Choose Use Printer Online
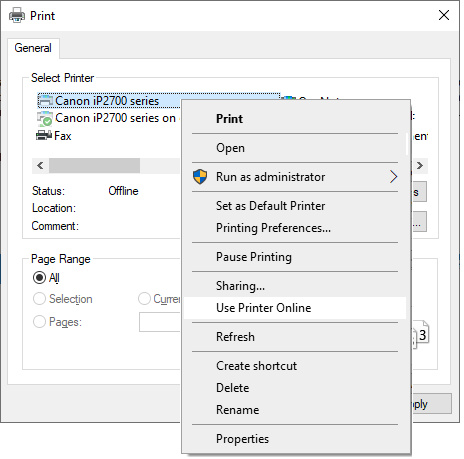The width and height of the screenshot is (464, 459). (295, 308)
